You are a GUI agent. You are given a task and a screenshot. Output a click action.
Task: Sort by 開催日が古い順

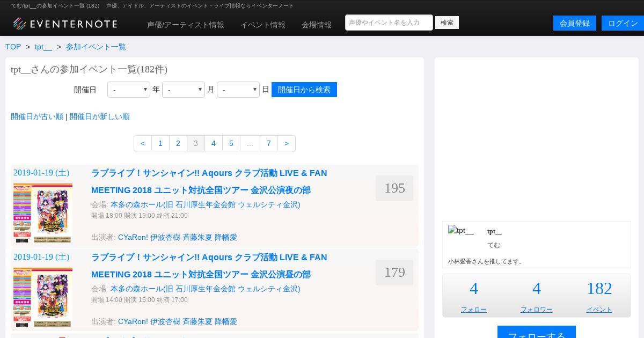[37, 116]
